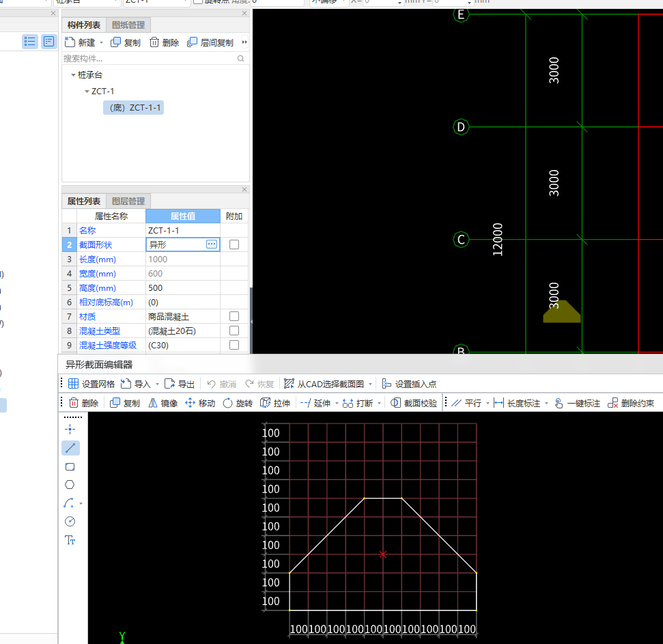Screen dimensions: 663x644
Task: Click the 镜像 mirror tool
Action: (x=163, y=404)
